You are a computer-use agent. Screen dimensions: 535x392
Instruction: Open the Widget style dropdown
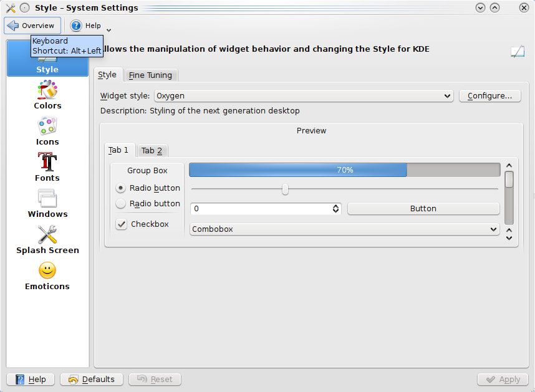304,96
